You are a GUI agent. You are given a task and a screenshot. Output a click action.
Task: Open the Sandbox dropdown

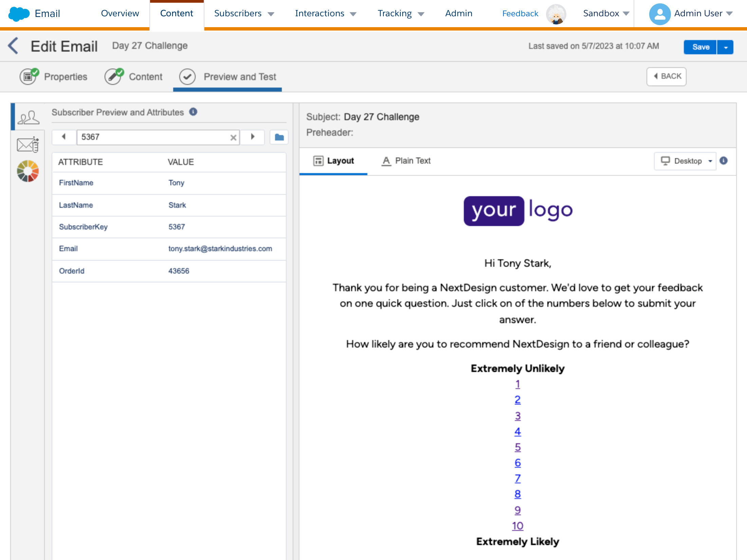[606, 14]
